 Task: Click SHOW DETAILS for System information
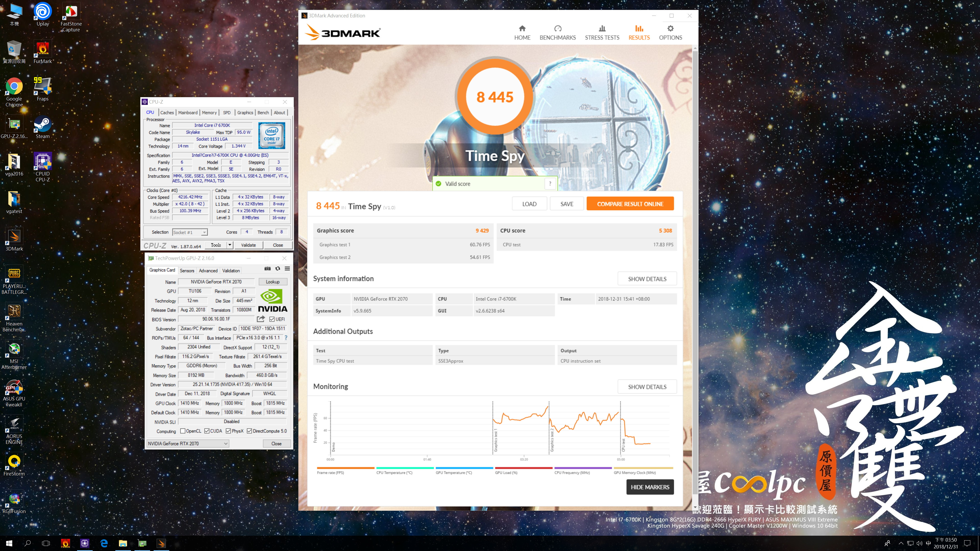pos(647,279)
